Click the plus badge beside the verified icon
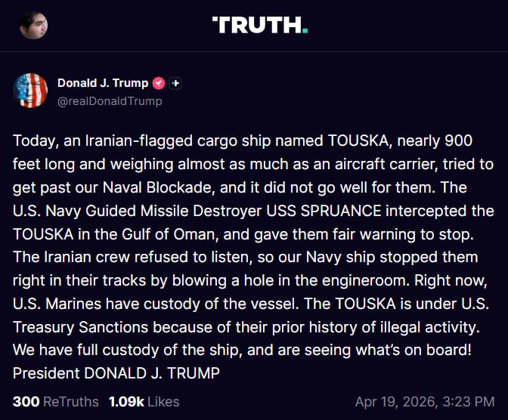This screenshot has height=420, width=508. coord(175,83)
